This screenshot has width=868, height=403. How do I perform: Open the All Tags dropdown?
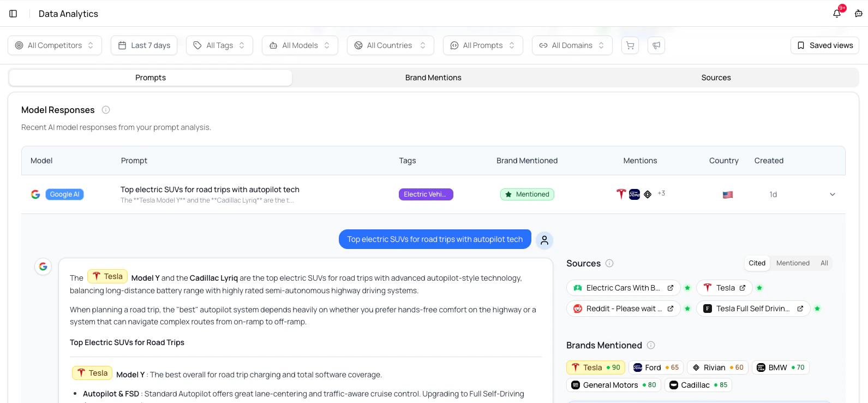(219, 45)
